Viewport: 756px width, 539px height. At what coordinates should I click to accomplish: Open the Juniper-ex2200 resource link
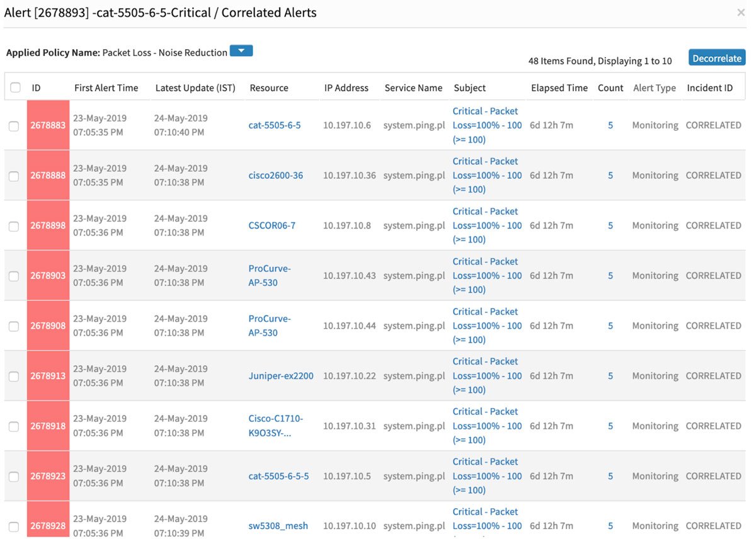click(x=281, y=376)
